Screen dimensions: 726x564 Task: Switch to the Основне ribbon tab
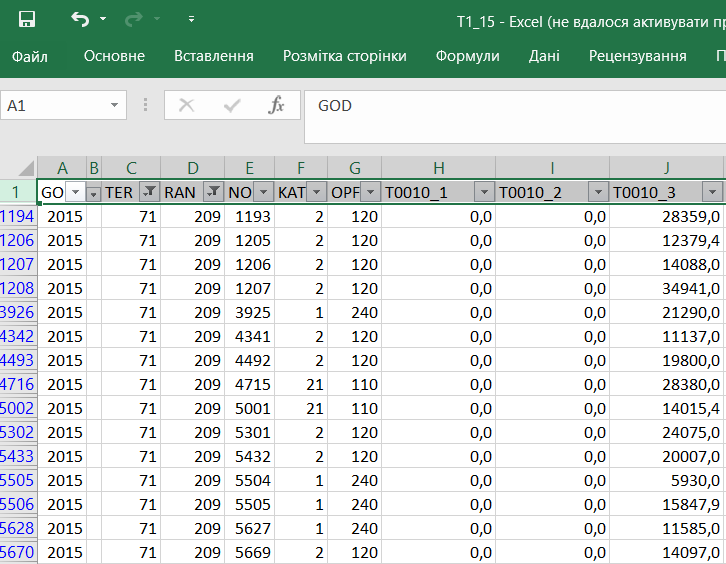(x=114, y=56)
